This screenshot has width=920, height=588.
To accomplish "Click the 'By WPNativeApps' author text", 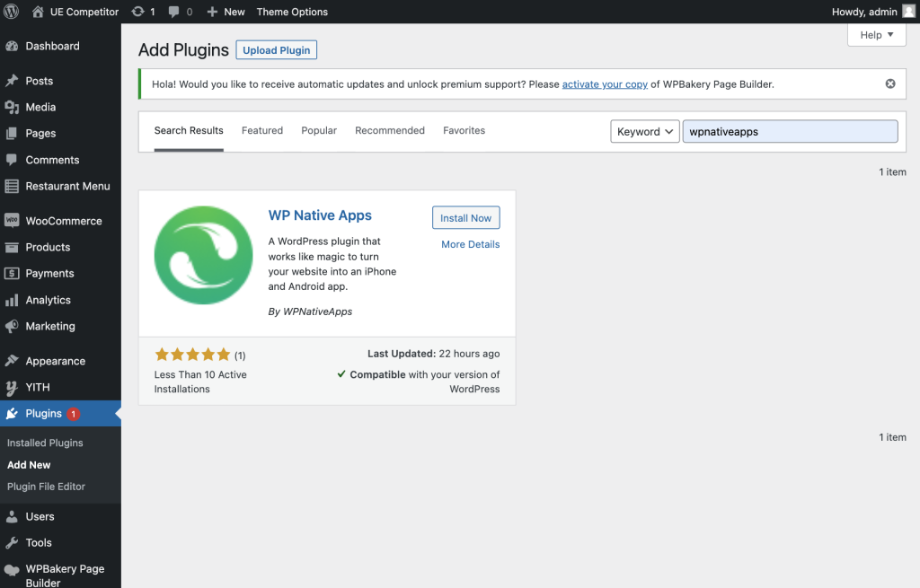I will (x=310, y=312).
